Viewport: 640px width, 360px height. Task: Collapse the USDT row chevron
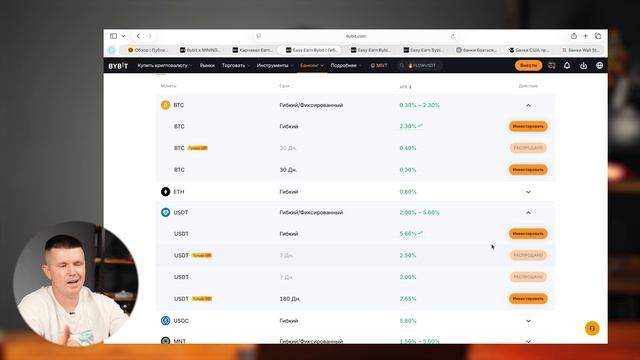coord(528,213)
